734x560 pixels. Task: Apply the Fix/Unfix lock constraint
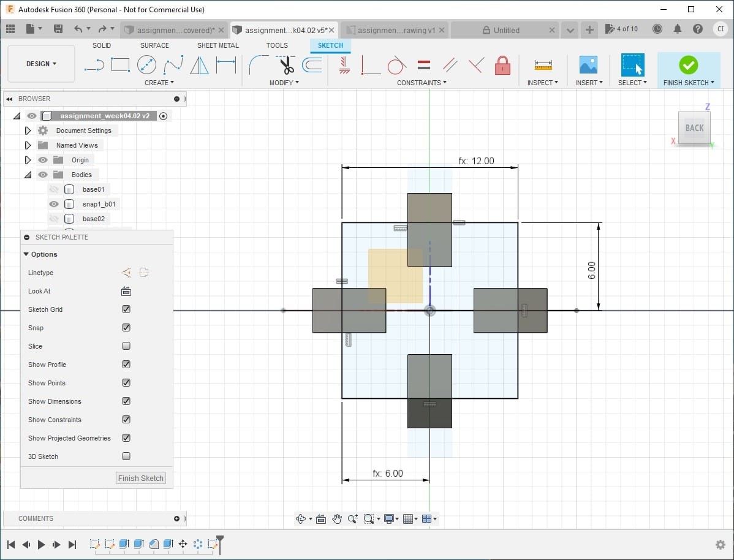click(x=502, y=65)
